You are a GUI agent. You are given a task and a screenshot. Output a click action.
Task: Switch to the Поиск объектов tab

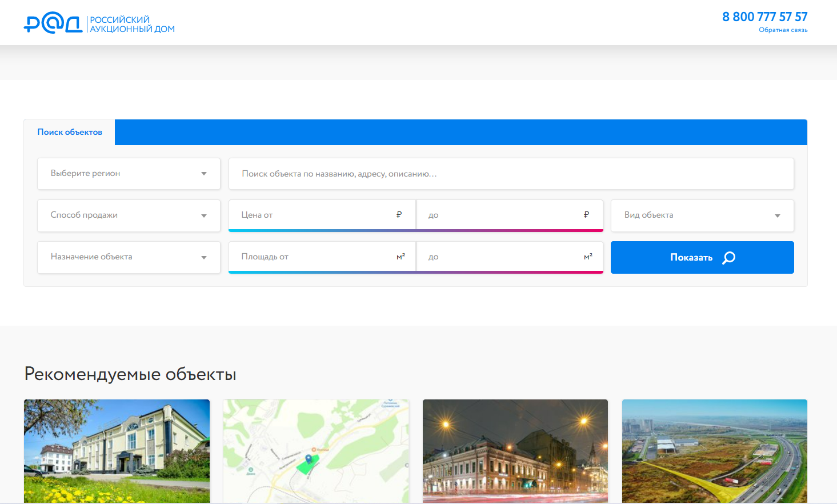pos(69,132)
